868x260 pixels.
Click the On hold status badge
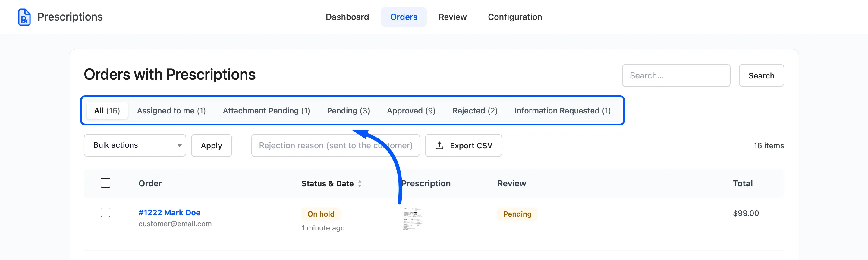pyautogui.click(x=321, y=214)
